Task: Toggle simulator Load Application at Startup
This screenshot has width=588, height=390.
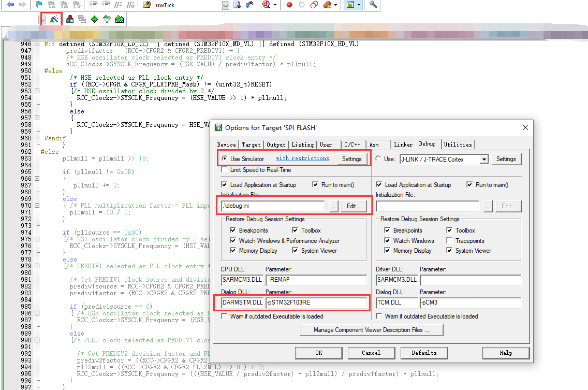Action: pyautogui.click(x=224, y=185)
